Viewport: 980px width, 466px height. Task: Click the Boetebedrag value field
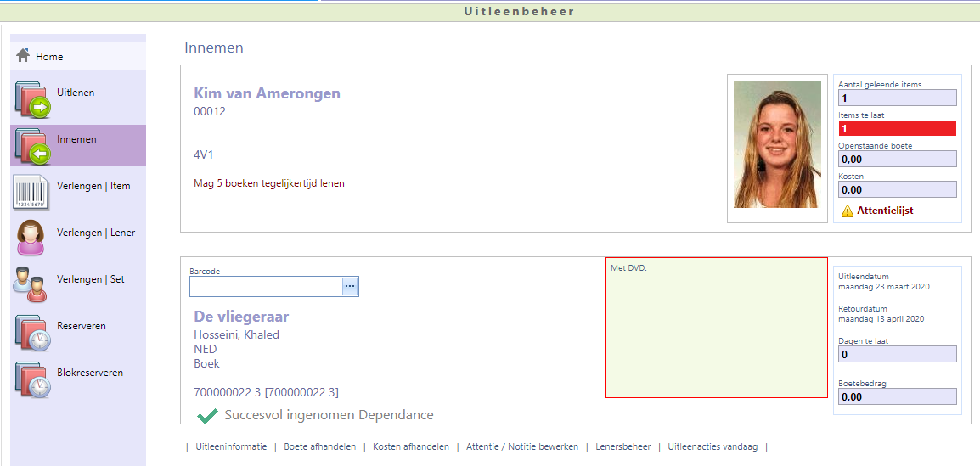coord(898,396)
